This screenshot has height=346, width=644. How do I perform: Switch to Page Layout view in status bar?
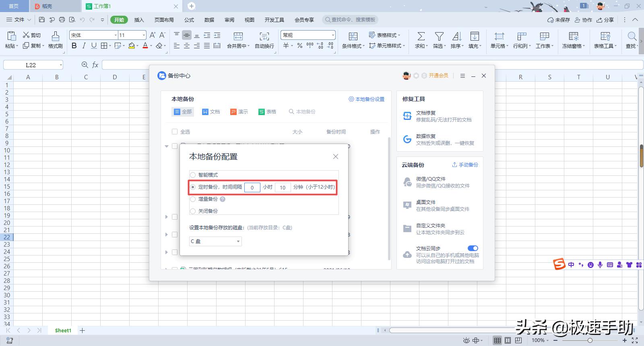(x=508, y=340)
